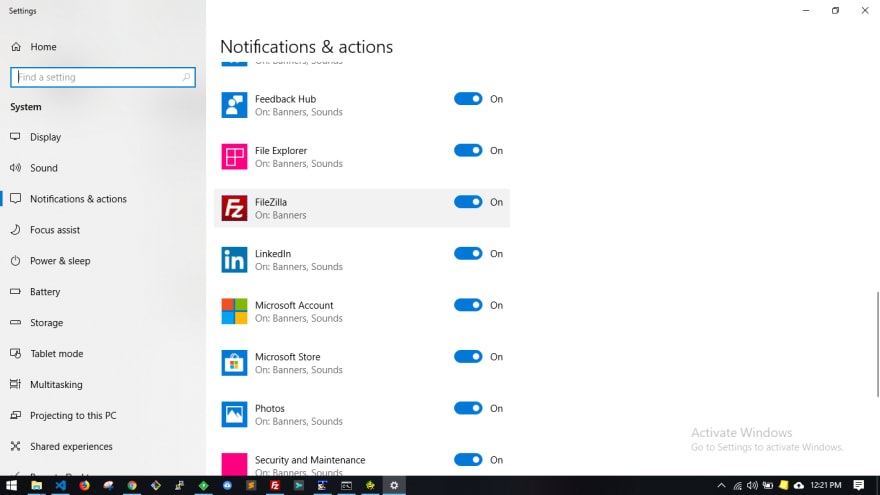This screenshot has width=880, height=495.
Task: Open LinkedIn notification settings label
Action: [273, 254]
